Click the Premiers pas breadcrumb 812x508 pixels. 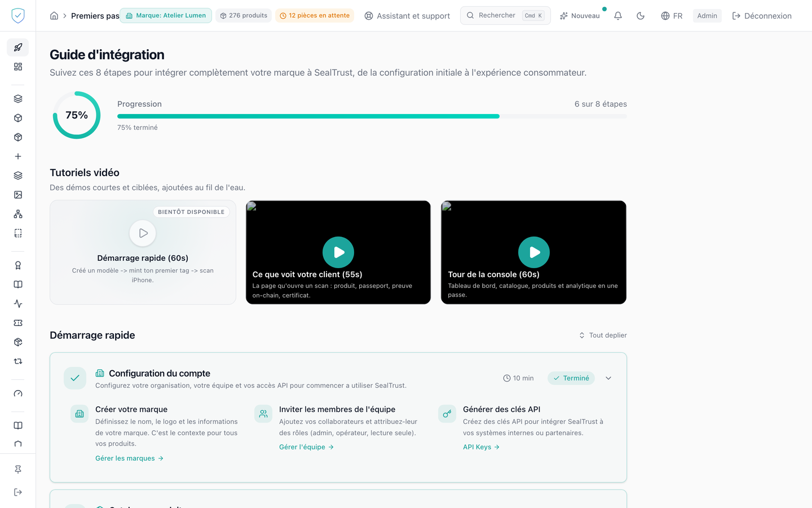[x=95, y=16]
